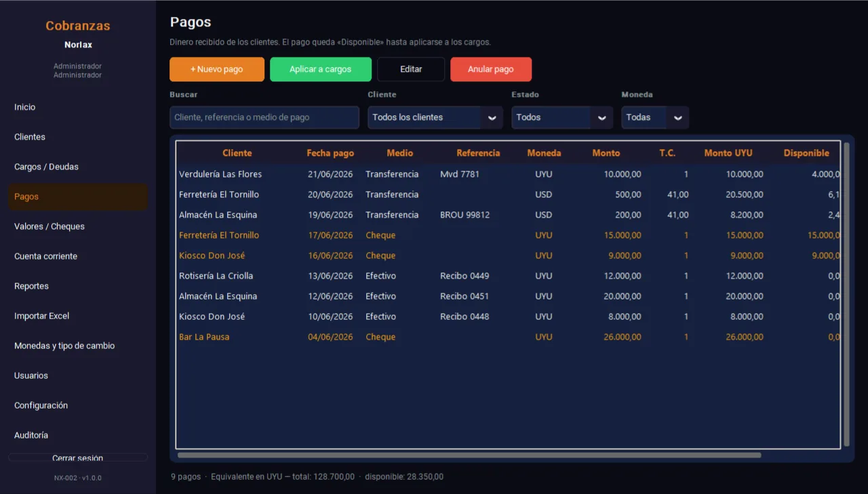Click the vertical scrollbar of payments table

click(x=846, y=293)
